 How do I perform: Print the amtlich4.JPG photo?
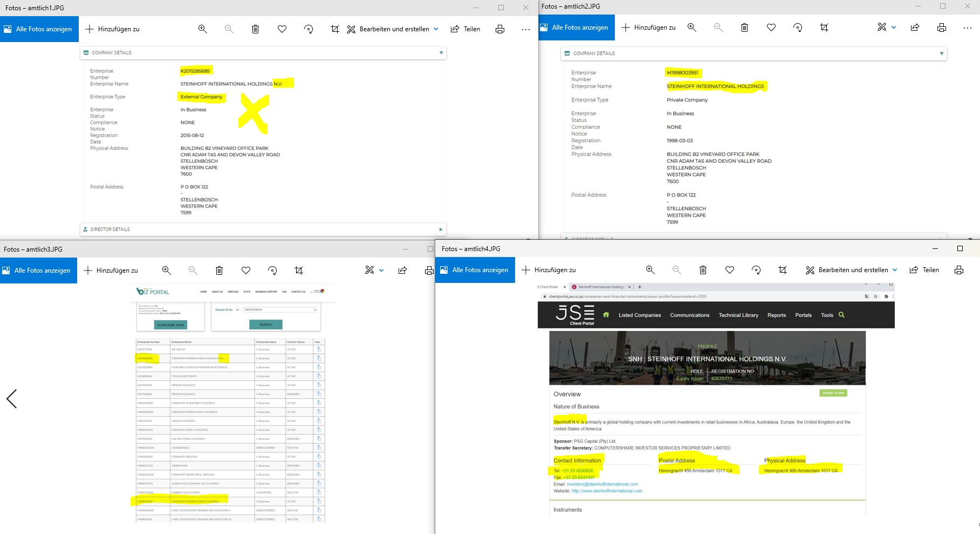click(959, 270)
